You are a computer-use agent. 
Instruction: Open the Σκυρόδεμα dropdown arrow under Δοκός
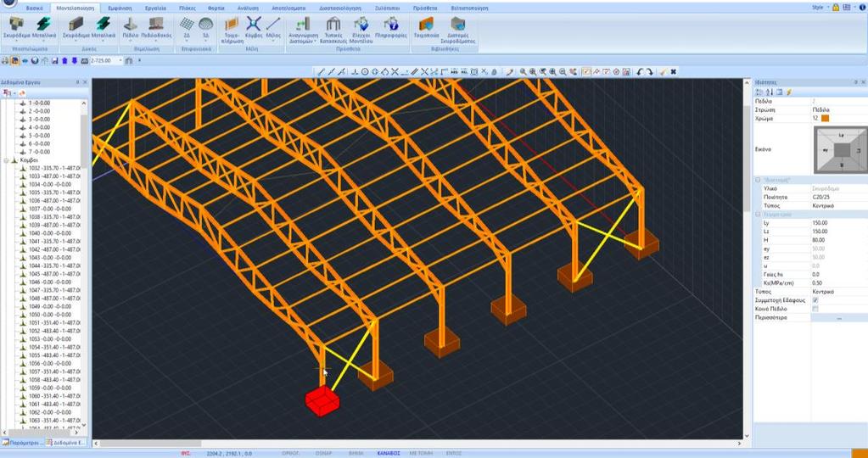pos(76,41)
